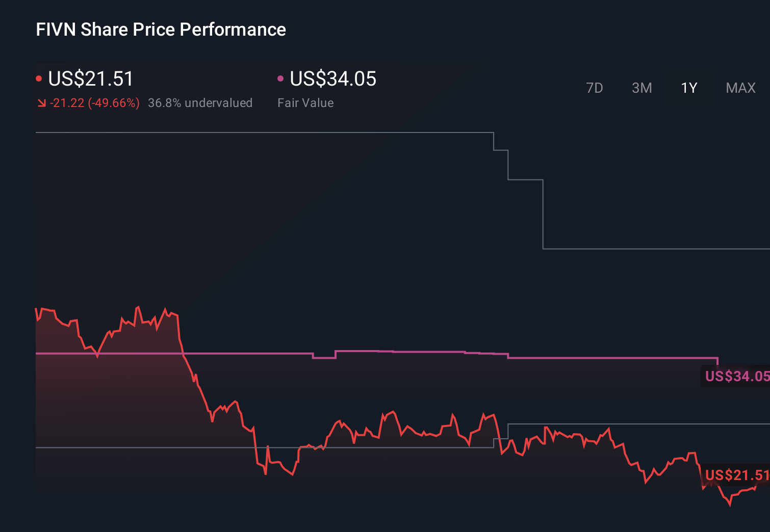Click the pink Fair Value legend dot
Screen dimensions: 770x532
coord(280,78)
